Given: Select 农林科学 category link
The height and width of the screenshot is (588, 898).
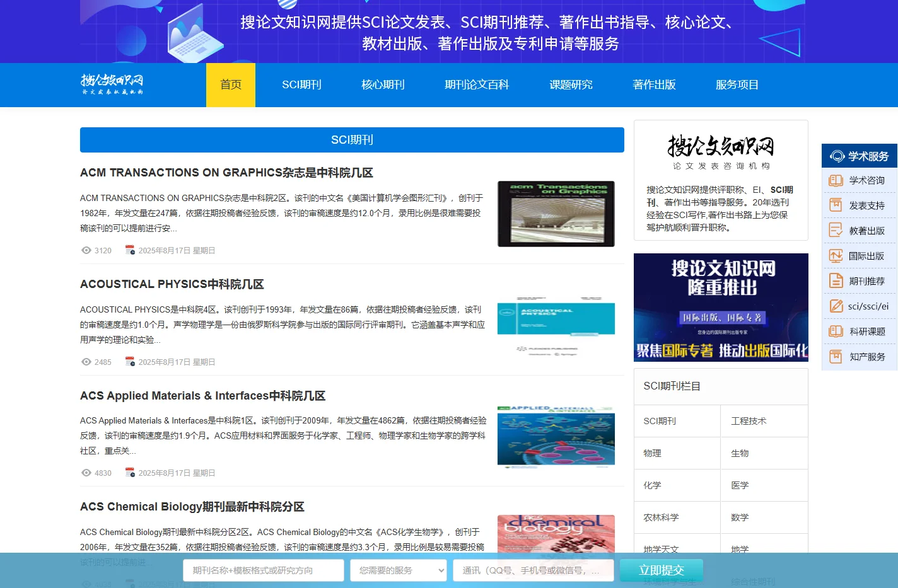Looking at the screenshot, I should pos(661,517).
